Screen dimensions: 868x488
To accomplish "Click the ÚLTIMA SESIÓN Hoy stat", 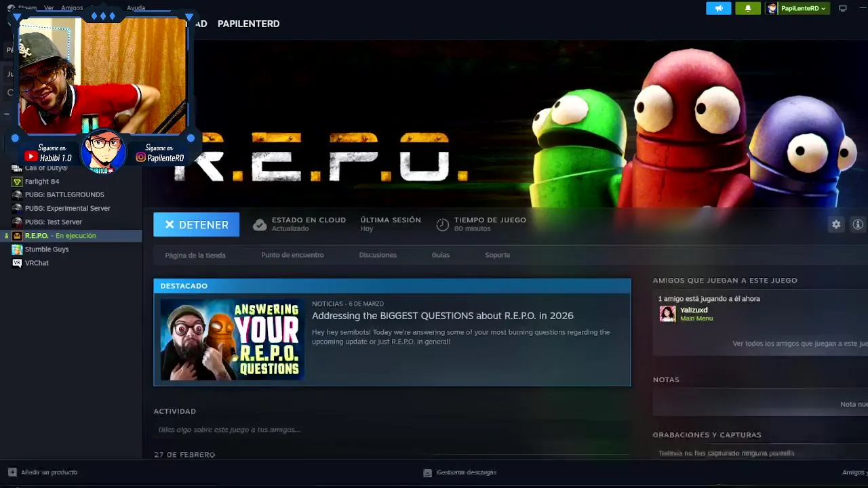I will coord(391,224).
